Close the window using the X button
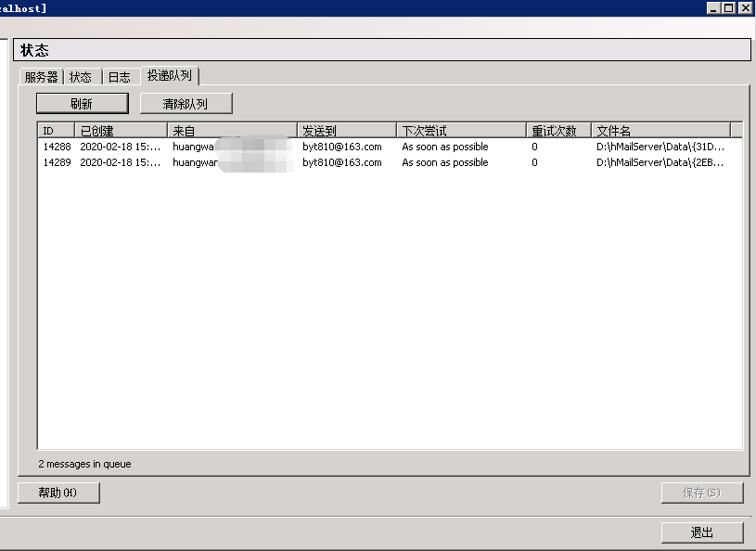This screenshot has height=551, width=756. [744, 8]
